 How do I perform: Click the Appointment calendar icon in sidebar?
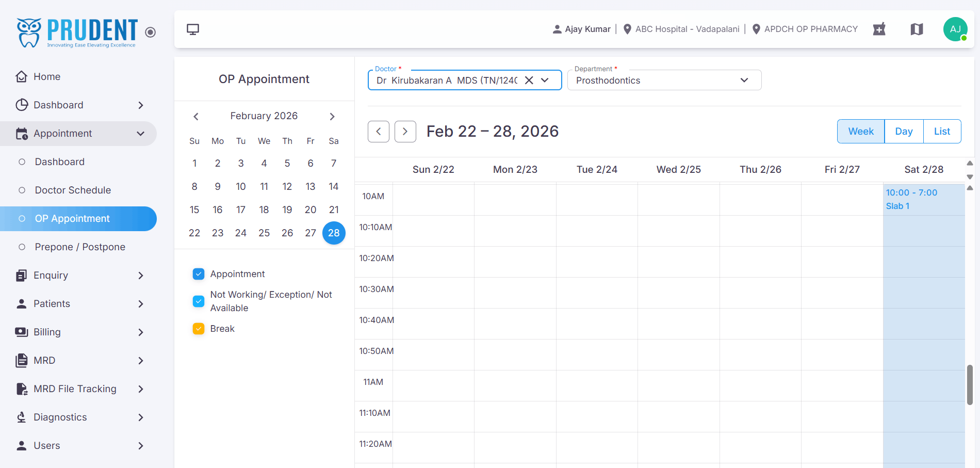tap(22, 134)
